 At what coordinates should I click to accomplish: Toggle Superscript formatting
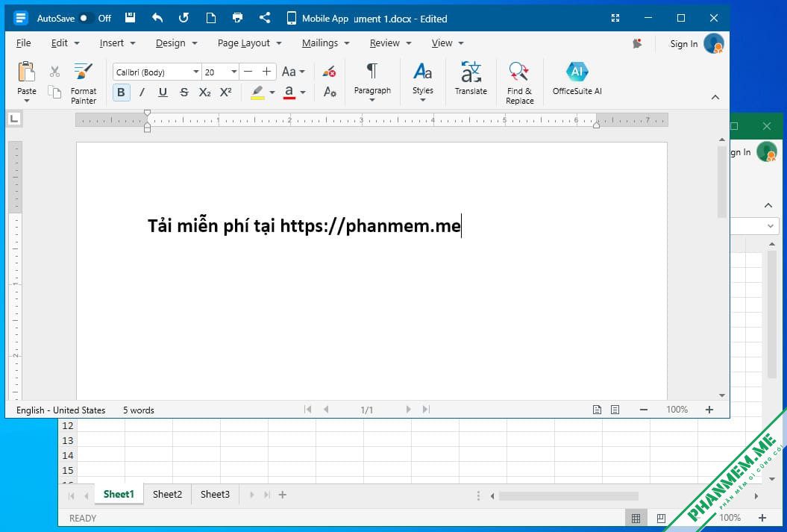pos(226,93)
